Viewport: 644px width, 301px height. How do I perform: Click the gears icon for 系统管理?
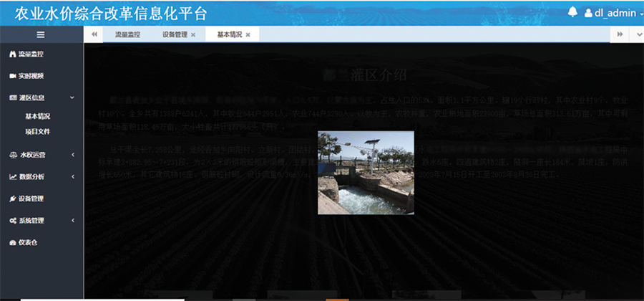click(x=13, y=221)
